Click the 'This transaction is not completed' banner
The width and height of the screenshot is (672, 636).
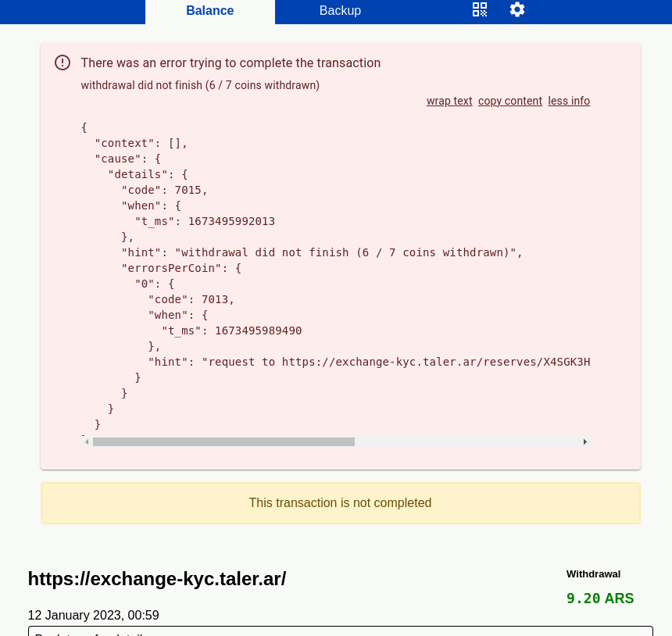click(x=340, y=503)
